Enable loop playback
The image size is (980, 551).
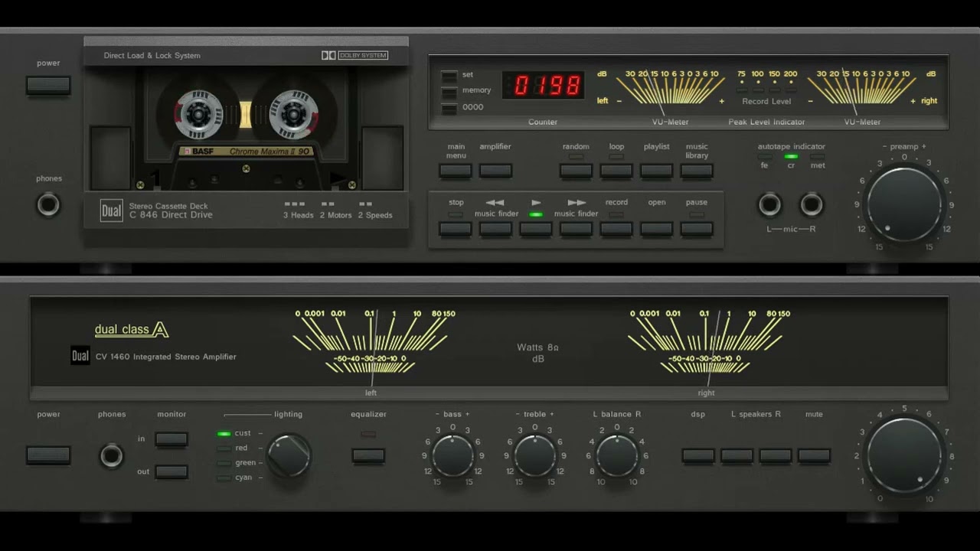(616, 171)
